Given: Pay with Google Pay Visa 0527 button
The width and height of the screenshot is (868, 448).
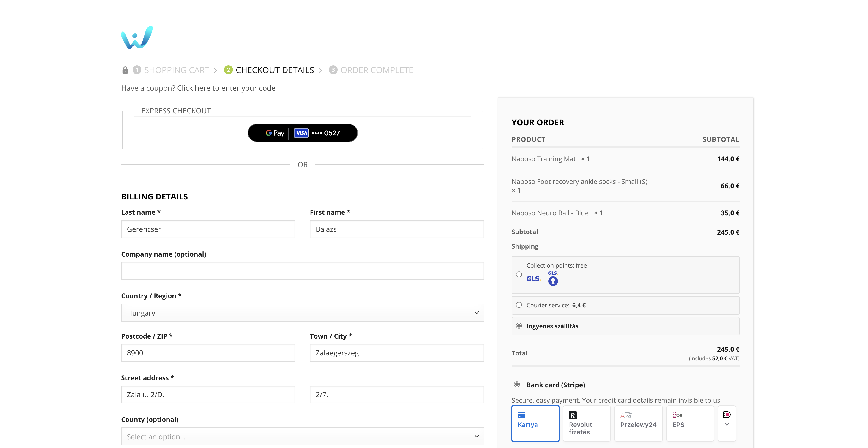Looking at the screenshot, I should (x=303, y=133).
